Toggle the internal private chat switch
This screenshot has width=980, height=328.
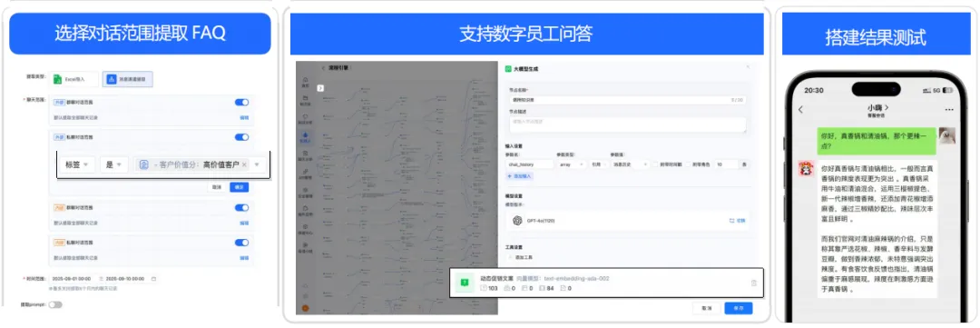click(241, 243)
